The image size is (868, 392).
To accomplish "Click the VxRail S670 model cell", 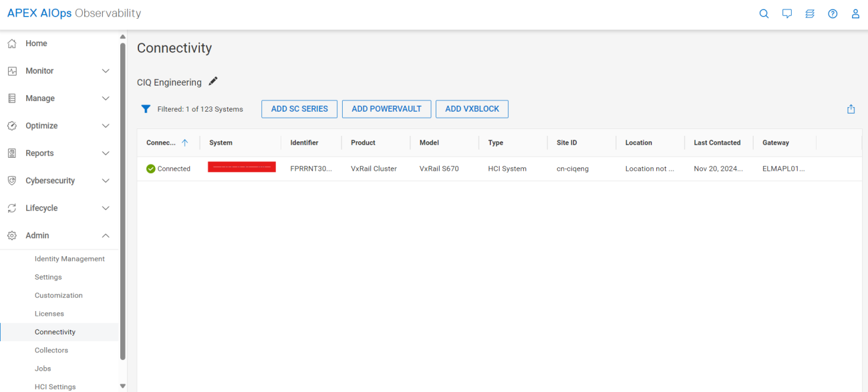I will click(x=439, y=169).
